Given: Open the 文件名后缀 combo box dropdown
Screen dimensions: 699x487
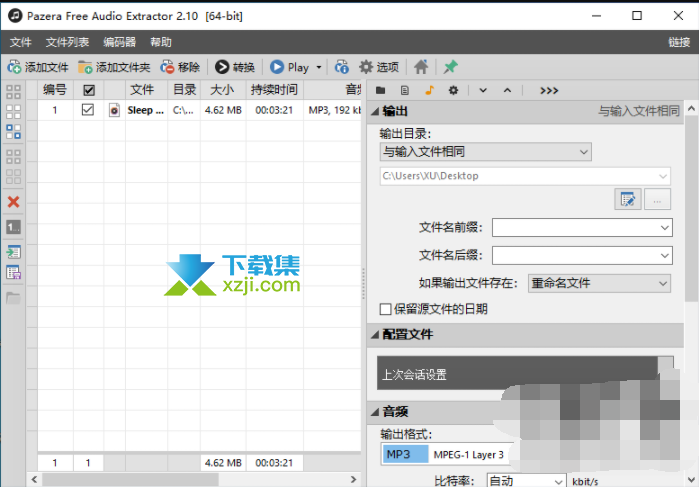Looking at the screenshot, I should [664, 256].
